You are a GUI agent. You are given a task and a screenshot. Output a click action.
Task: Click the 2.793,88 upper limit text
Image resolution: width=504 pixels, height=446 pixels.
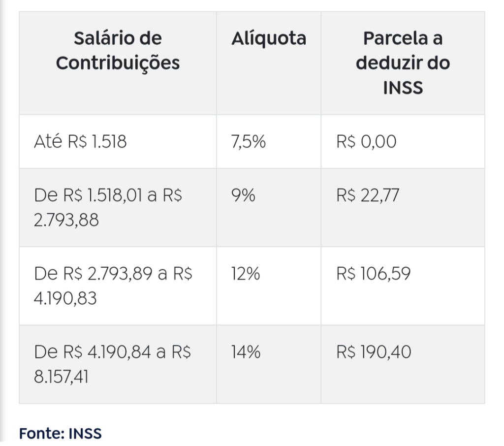point(66,220)
